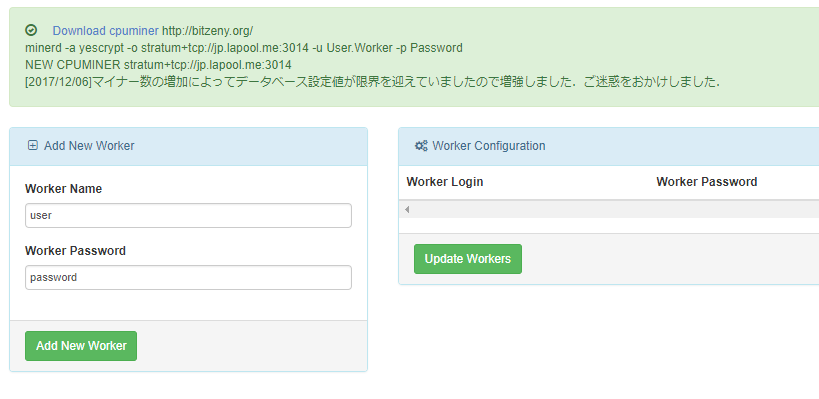This screenshot has height=399, width=819.
Task: Click the left scroll arrow in worker table
Action: 406,209
